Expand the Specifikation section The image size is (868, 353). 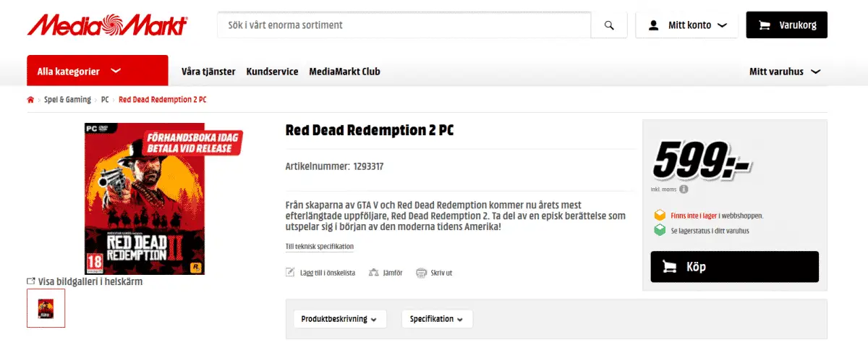(437, 319)
